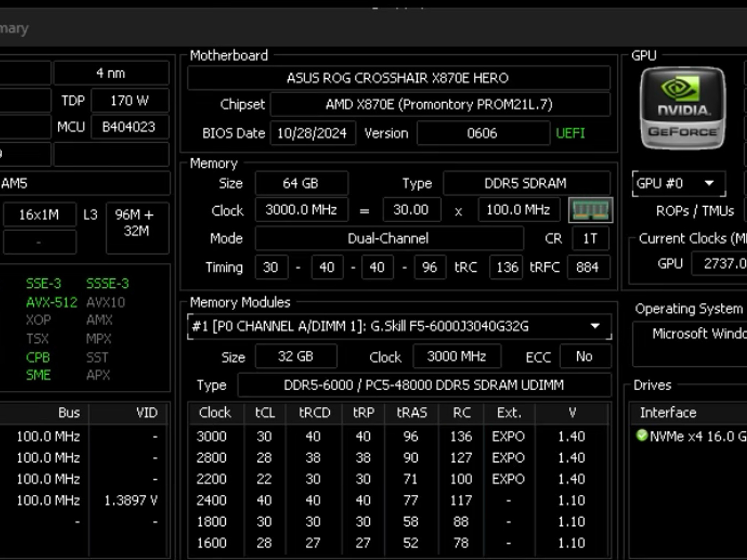Click the tRCD column header

click(314, 413)
